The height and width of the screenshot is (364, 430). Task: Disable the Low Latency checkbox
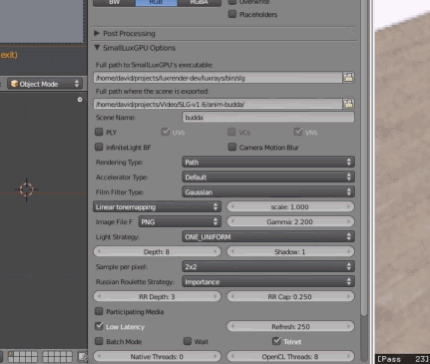(x=99, y=326)
